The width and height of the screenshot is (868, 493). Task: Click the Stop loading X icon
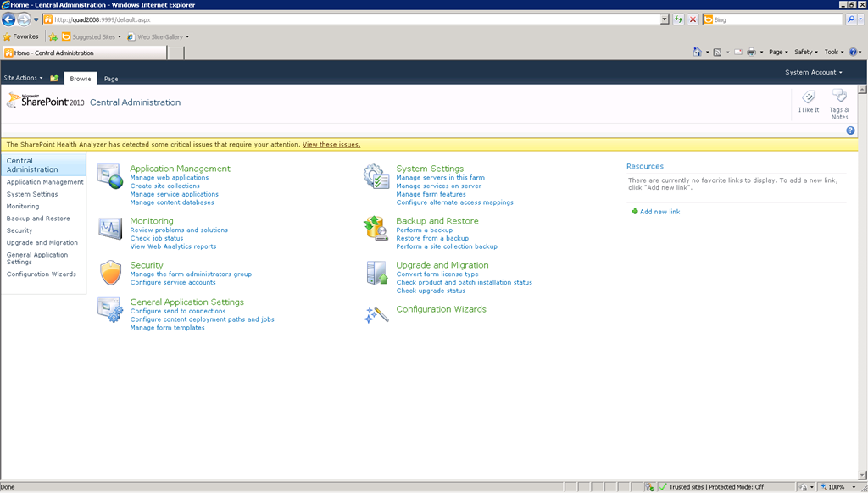coord(693,19)
